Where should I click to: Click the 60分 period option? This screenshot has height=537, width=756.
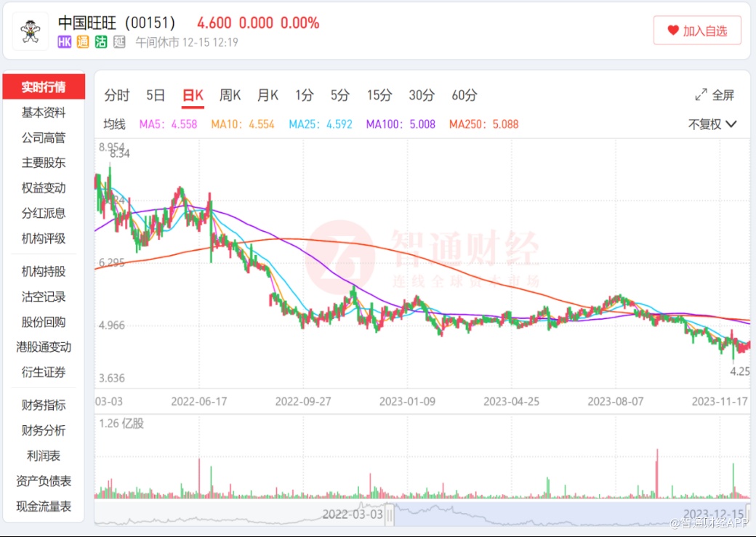(x=465, y=95)
